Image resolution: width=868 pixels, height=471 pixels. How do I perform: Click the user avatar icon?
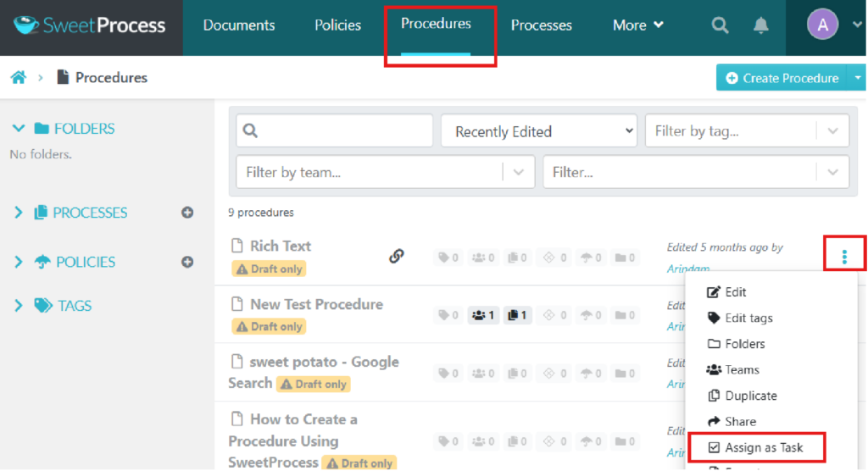[822, 25]
